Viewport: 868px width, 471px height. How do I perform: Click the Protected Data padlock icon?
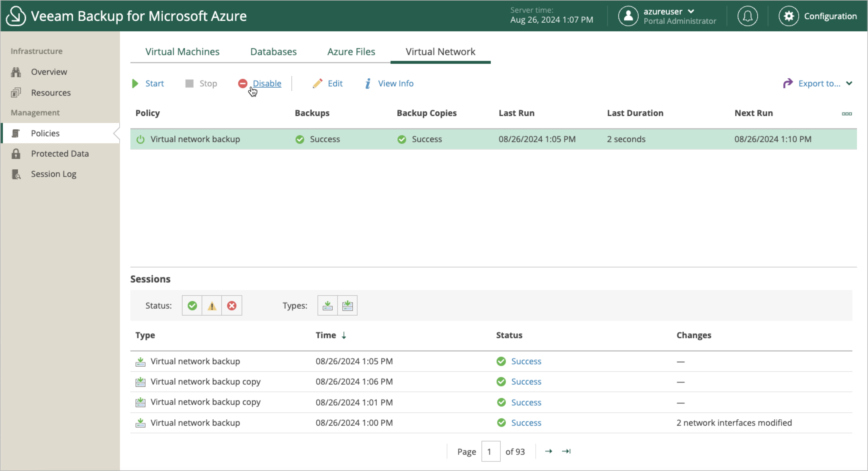pos(16,153)
